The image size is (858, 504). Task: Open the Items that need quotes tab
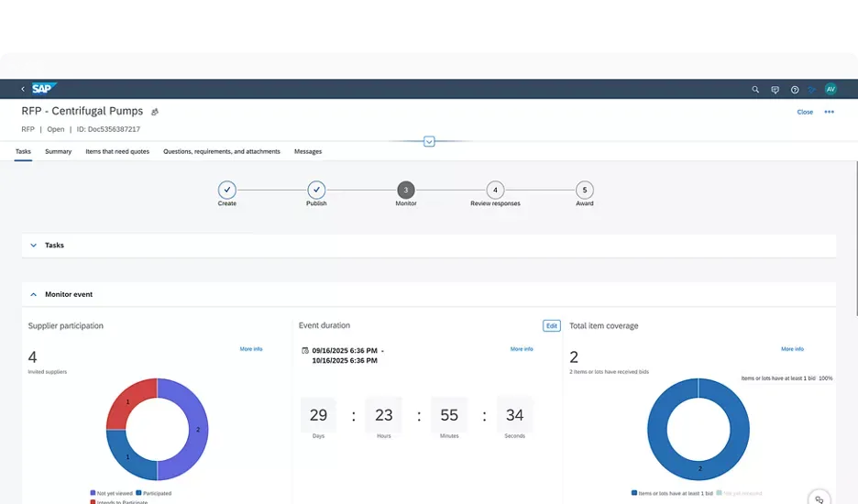tap(117, 151)
